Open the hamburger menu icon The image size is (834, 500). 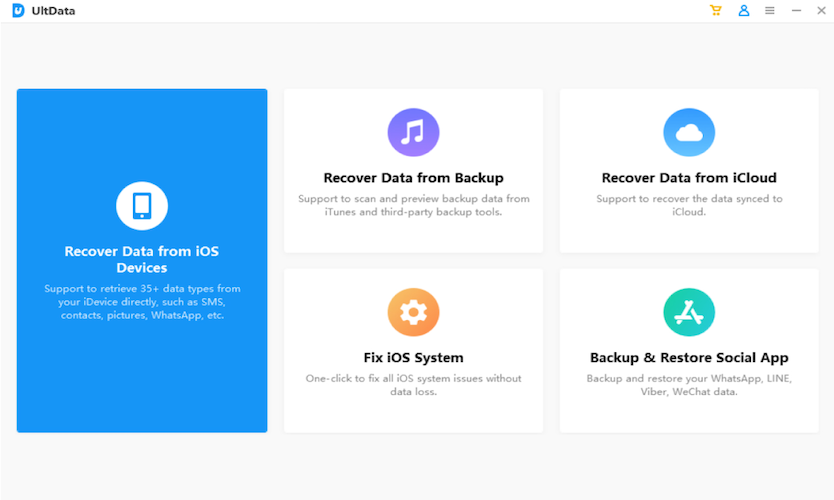770,10
